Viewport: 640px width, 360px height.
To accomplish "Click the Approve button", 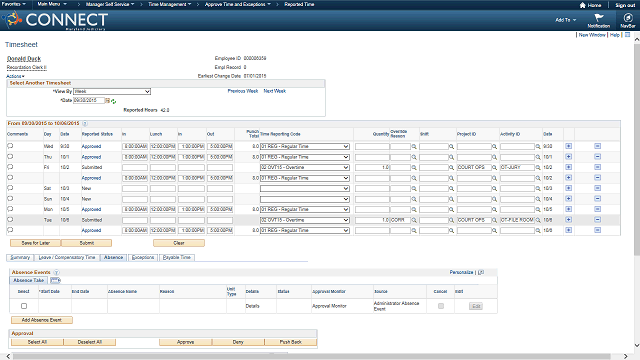I will point(185,342).
